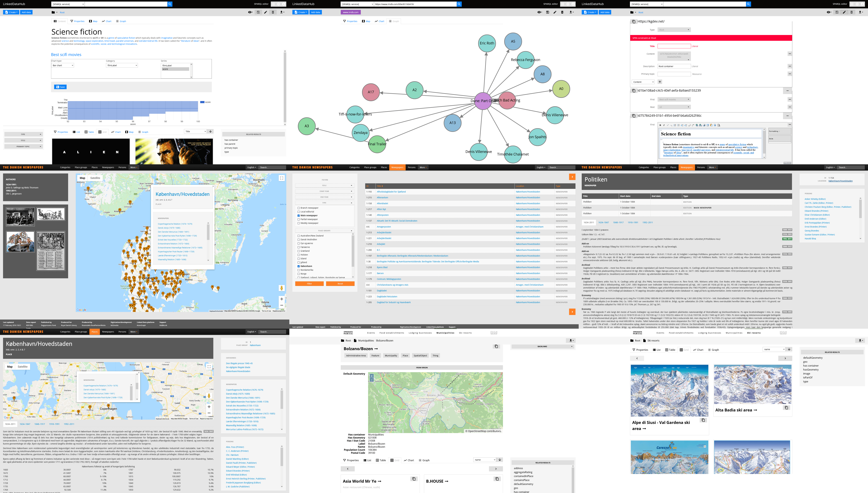Click ordered list icon in WYMeditor toolbar
This screenshot has height=493, width=868.
coord(675,125)
